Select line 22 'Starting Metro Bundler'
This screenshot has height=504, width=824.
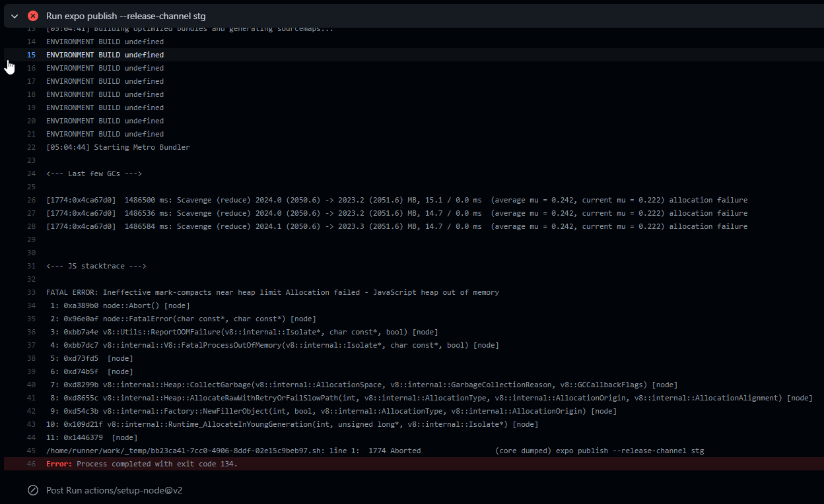118,147
